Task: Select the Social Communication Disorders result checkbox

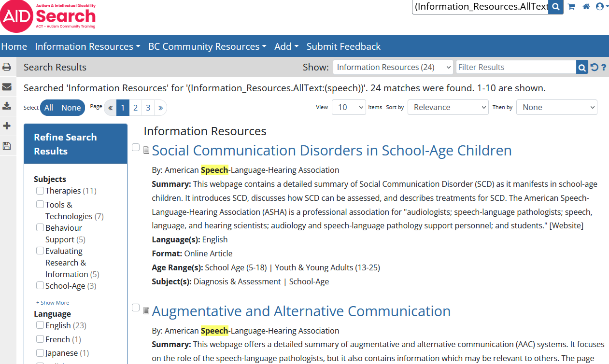Action: click(x=136, y=147)
